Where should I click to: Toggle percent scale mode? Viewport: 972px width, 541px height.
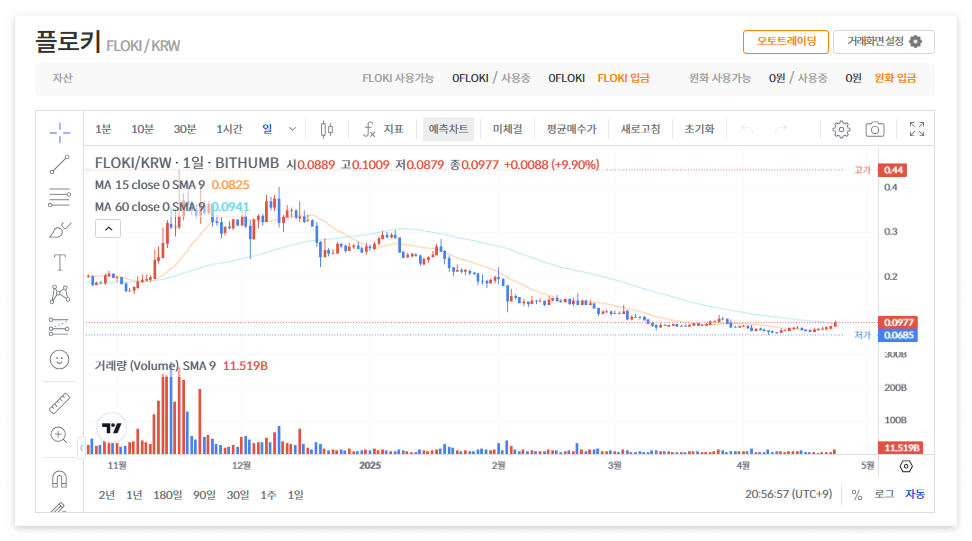(x=857, y=495)
